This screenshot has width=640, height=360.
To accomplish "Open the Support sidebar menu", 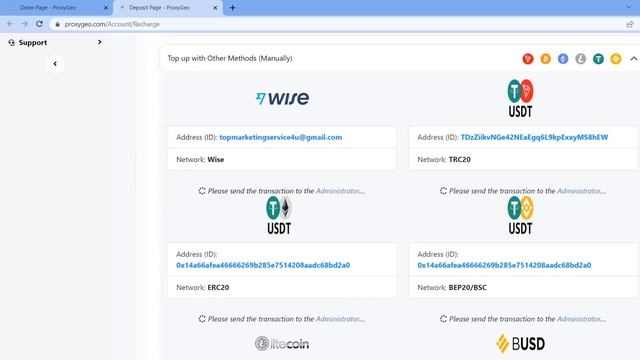I will pos(55,42).
